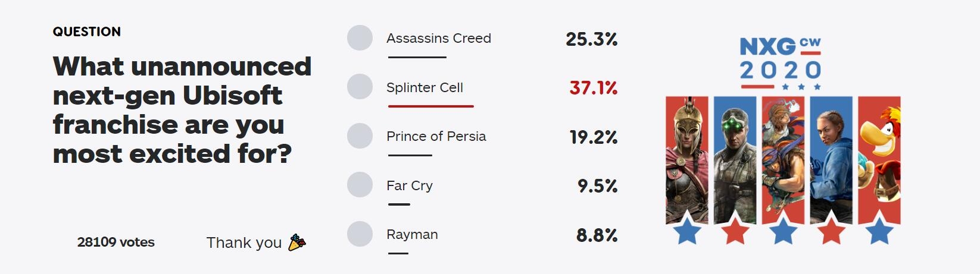The height and width of the screenshot is (274, 980).
Task: Click the Prince of Persia answer label
Action: [436, 136]
